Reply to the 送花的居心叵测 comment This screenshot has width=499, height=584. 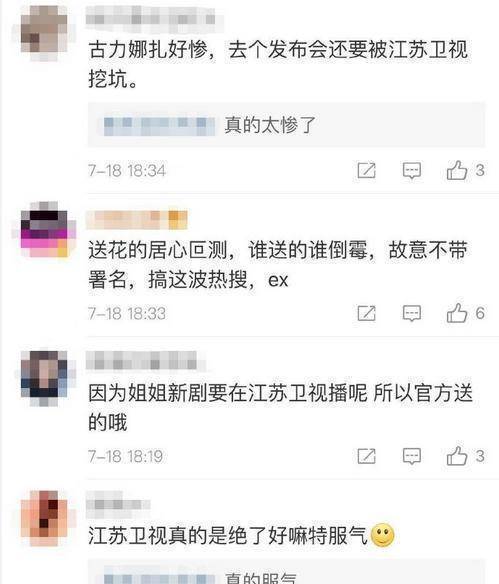click(x=412, y=314)
